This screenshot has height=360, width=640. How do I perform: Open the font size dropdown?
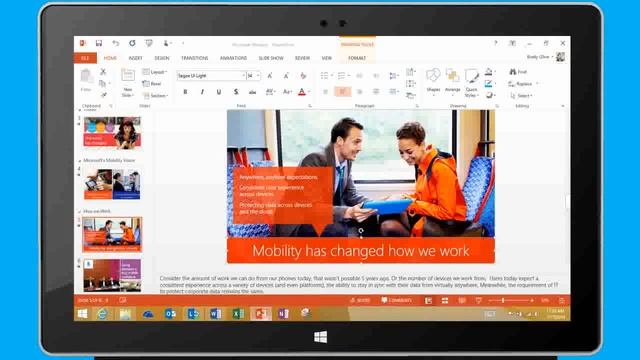(258, 76)
